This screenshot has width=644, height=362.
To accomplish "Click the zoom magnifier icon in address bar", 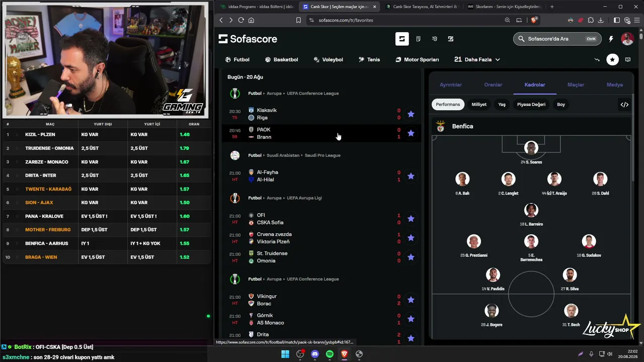I will pos(507,20).
